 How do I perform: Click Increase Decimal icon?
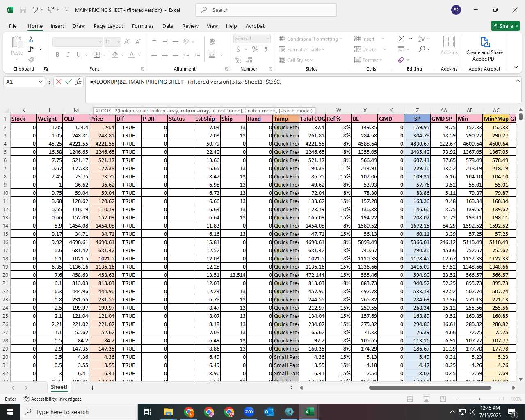238,60
